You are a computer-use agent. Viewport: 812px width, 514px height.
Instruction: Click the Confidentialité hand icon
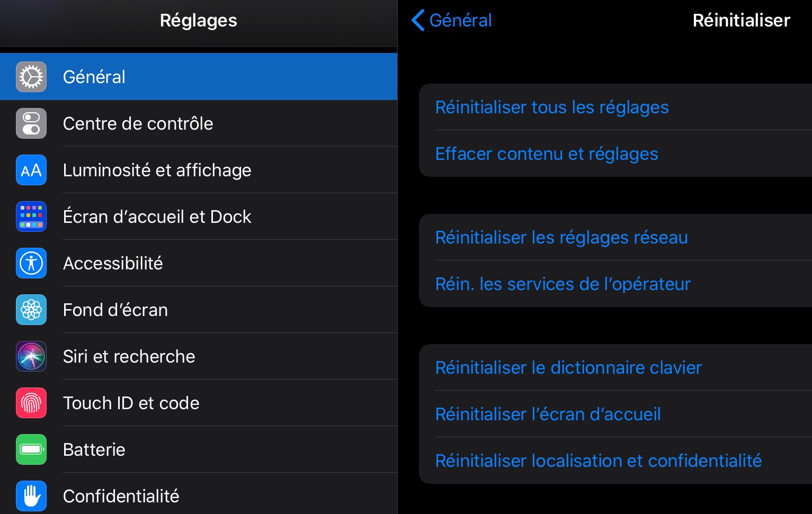point(31,496)
